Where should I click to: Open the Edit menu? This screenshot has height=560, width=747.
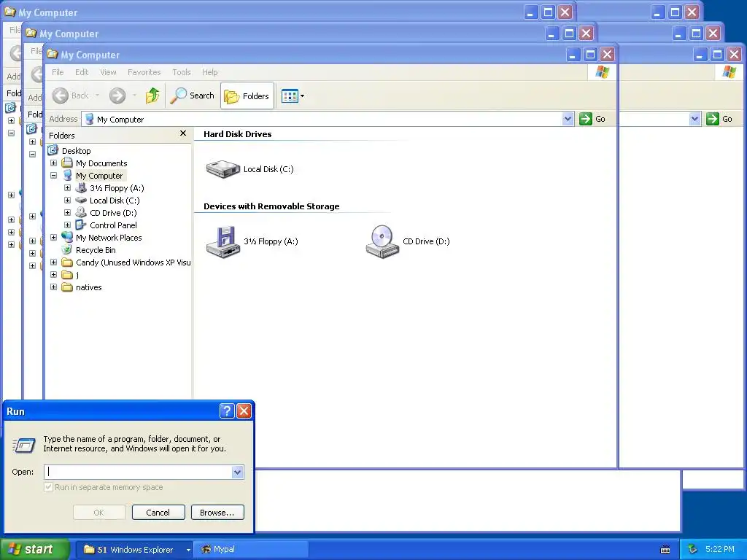coord(82,72)
